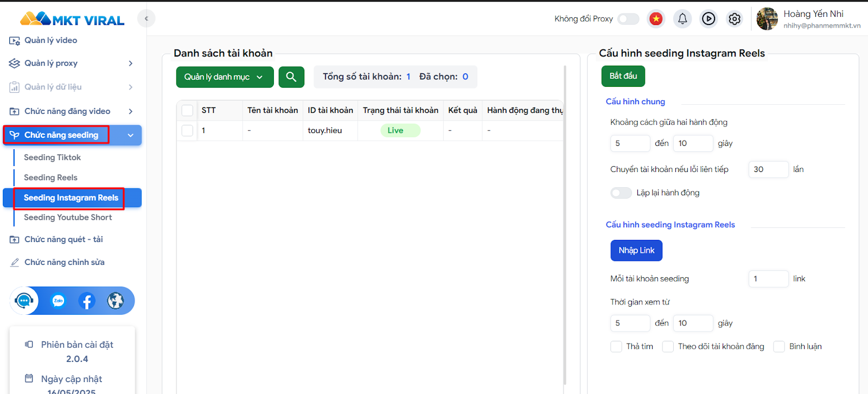Click the account list vertical scrollbar
This screenshot has height=394, width=868.
pyautogui.click(x=565, y=225)
